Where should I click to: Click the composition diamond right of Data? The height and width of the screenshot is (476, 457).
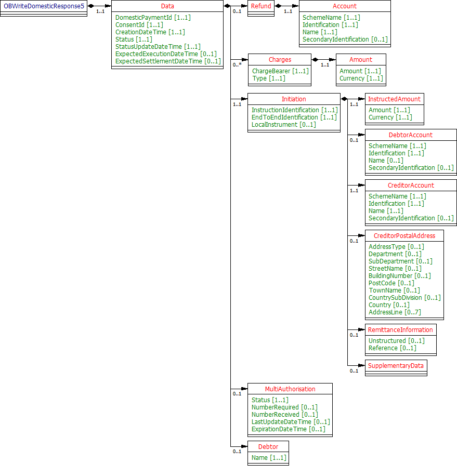click(x=227, y=6)
